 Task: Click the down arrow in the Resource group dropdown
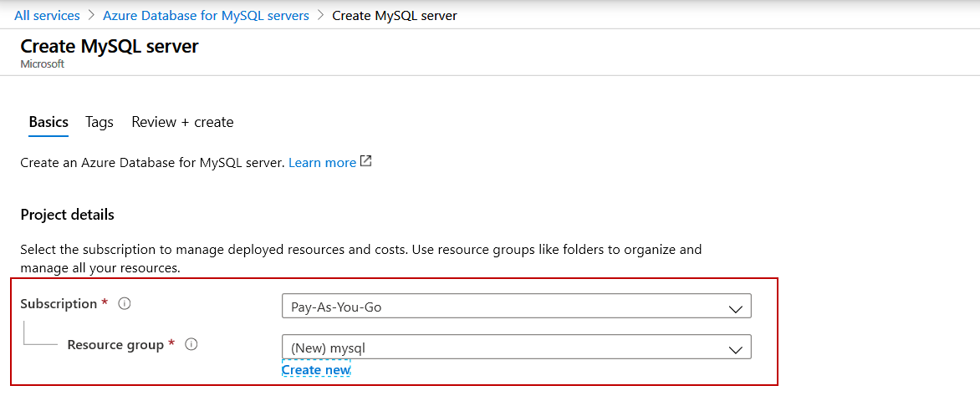point(735,348)
